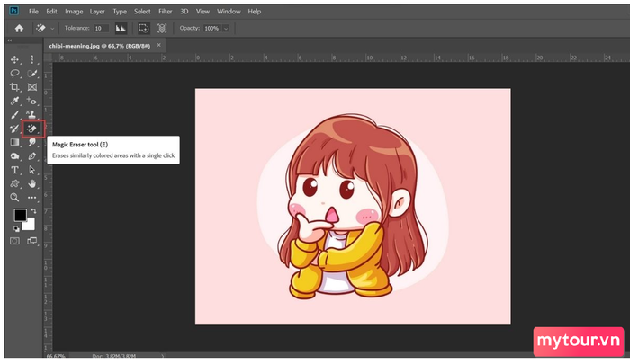Select the Magic Eraser tool
This screenshot has height=364, width=630.
32,129
